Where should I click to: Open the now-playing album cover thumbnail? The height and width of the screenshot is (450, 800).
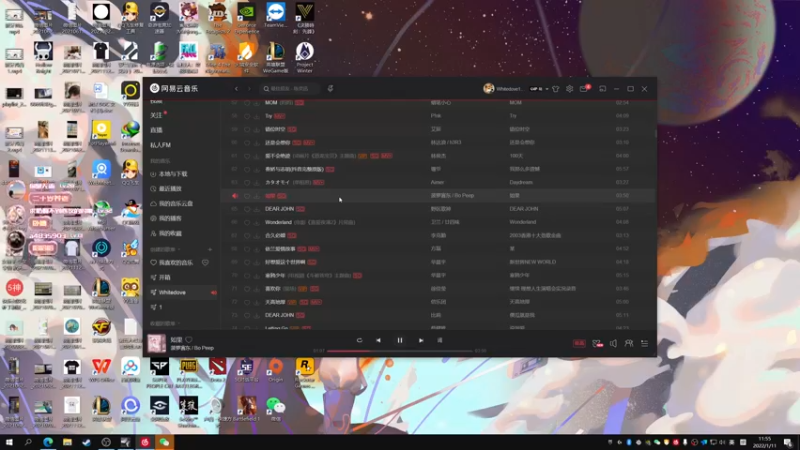coord(157,344)
